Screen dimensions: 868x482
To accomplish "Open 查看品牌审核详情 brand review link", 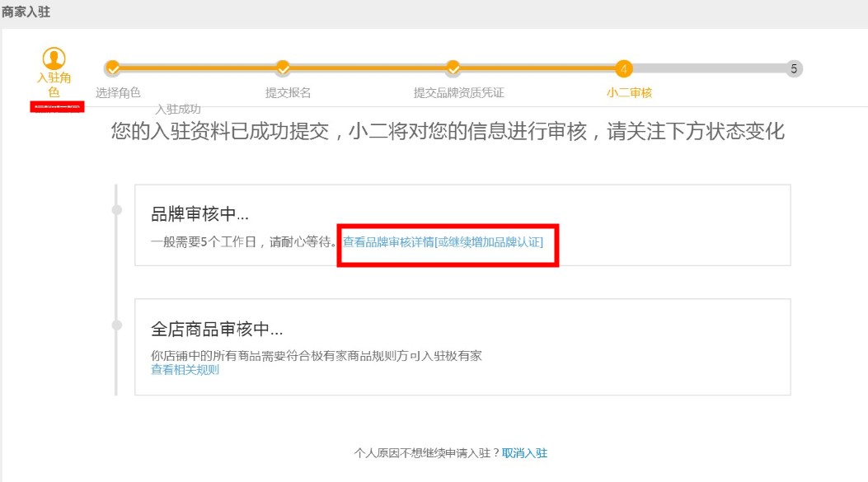I will coord(443,242).
